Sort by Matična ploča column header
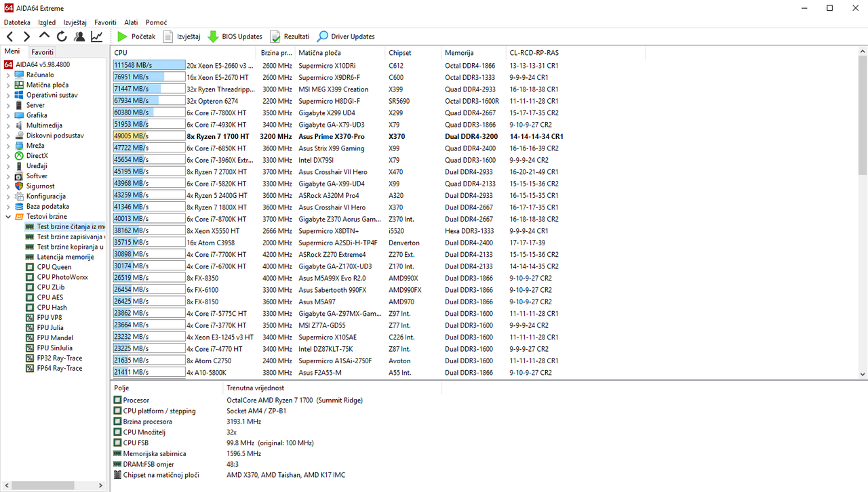The width and height of the screenshot is (868, 492). point(340,53)
